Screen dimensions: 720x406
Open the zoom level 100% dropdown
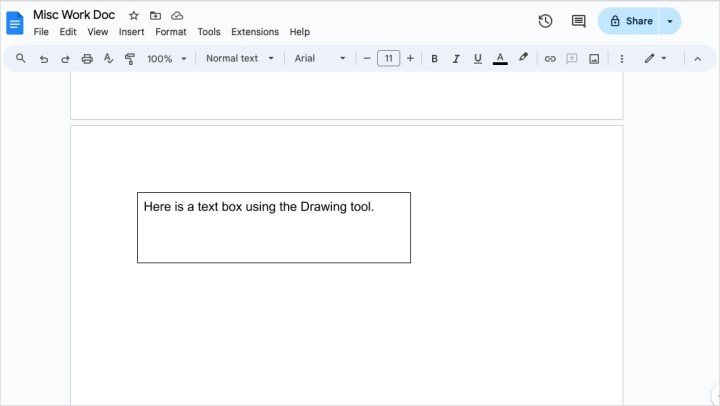[167, 59]
